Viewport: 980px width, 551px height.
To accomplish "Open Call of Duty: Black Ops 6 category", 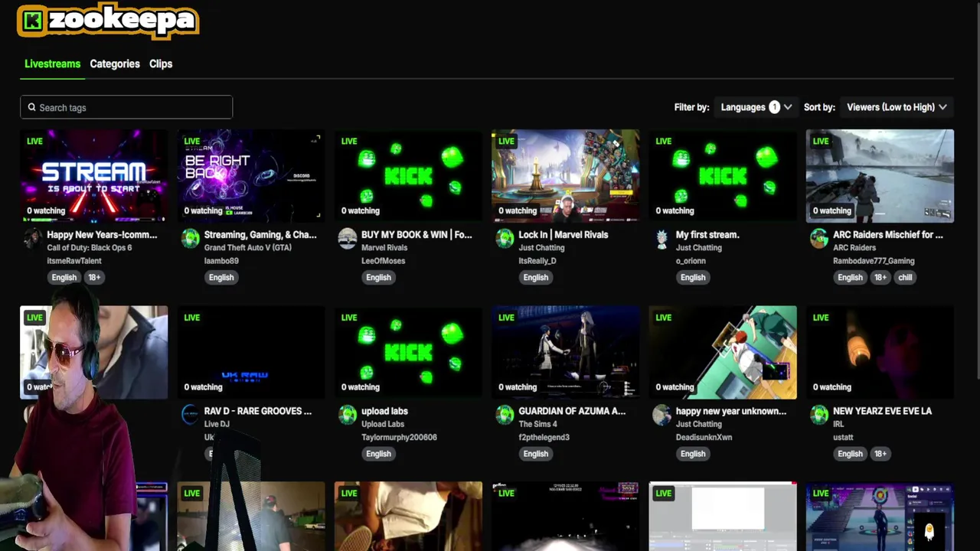I will (90, 248).
